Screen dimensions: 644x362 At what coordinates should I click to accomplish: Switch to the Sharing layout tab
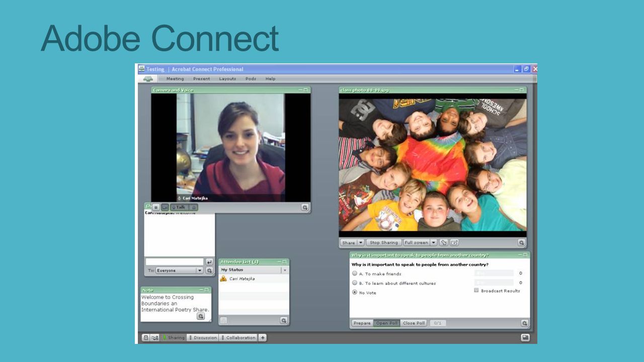(x=174, y=338)
